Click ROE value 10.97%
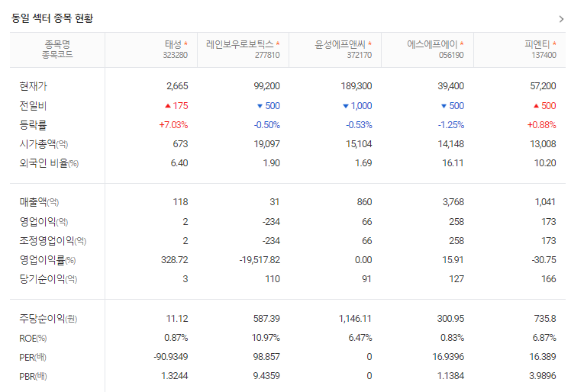This screenshot has width=571, height=392. click(x=266, y=338)
